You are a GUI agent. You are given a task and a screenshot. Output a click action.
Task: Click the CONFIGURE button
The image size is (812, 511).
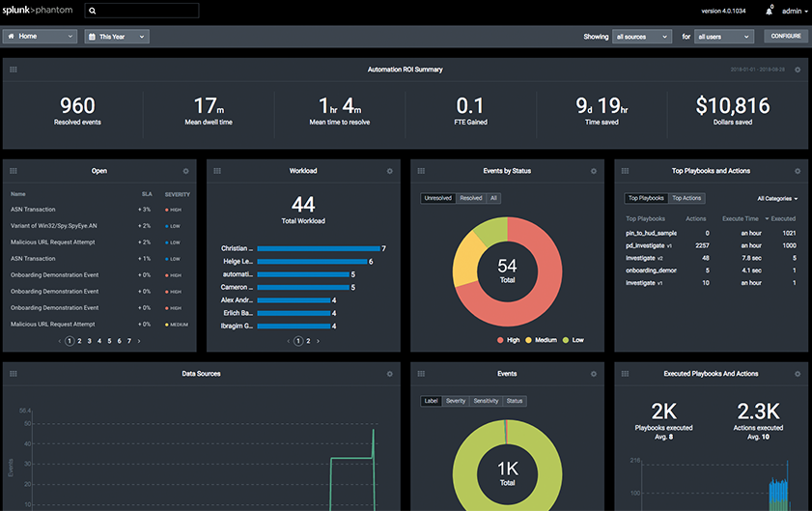click(x=786, y=37)
